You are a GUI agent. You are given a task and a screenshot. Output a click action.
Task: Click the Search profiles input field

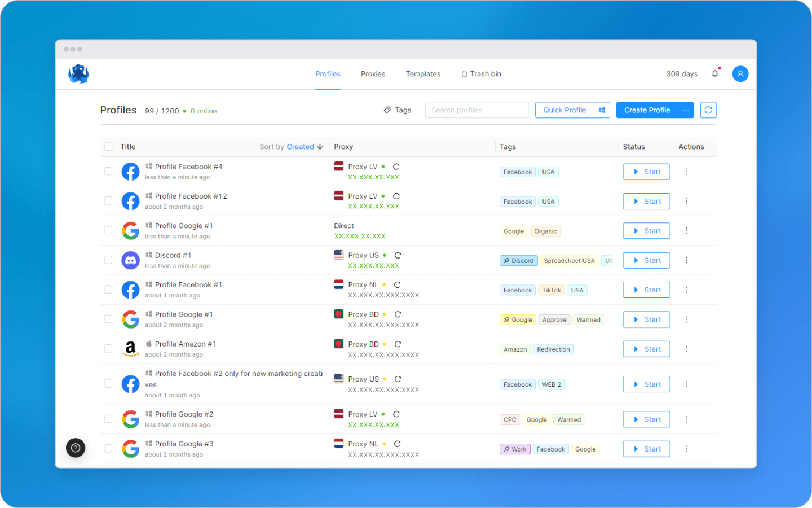[x=476, y=110]
